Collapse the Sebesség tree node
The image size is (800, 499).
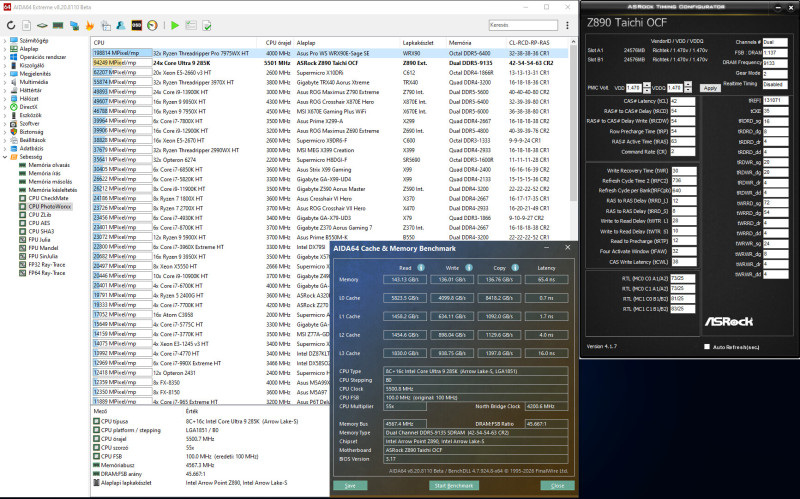5,157
